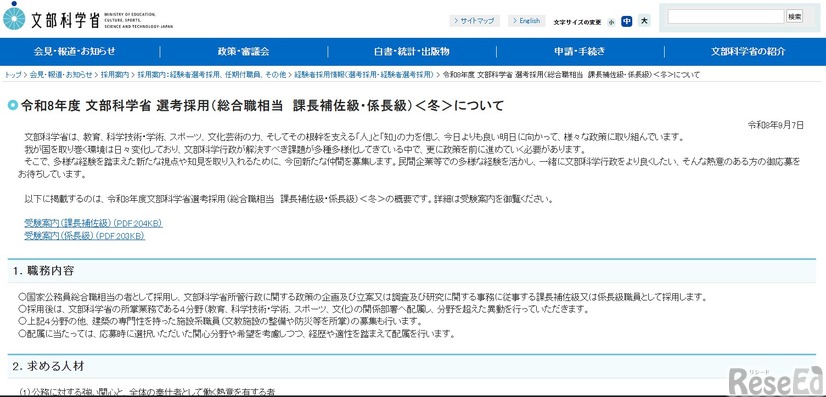
Task: Open the 政策・審議会 menu
Action: (x=243, y=52)
